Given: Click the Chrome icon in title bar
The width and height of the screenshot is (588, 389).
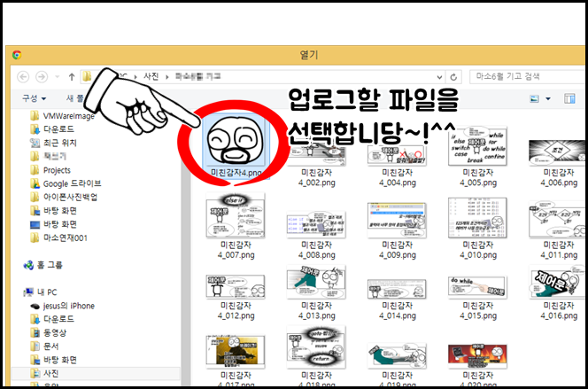Looking at the screenshot, I should point(17,55).
